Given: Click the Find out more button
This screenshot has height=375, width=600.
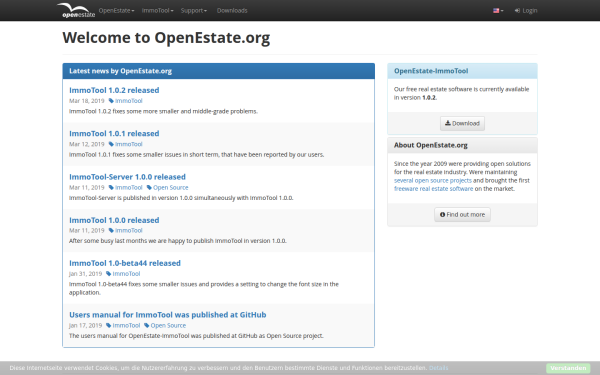Looking at the screenshot, I should 462,215.
